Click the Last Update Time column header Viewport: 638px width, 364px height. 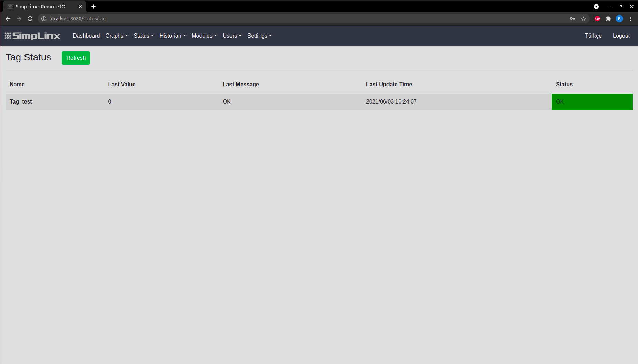(x=389, y=84)
